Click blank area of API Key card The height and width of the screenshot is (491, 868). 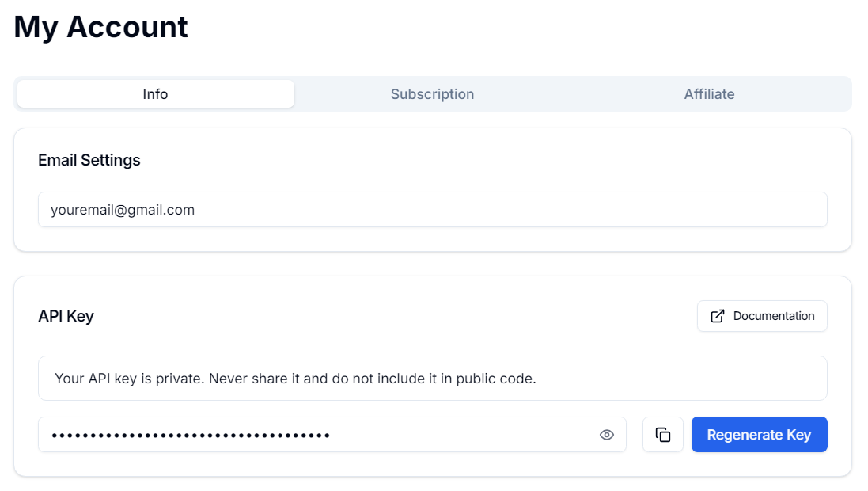(x=396, y=316)
